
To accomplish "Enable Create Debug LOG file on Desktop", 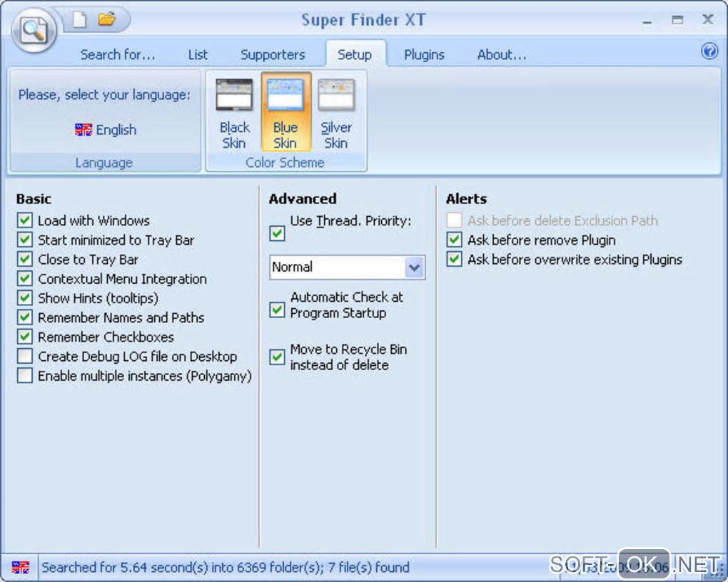I will (x=25, y=356).
